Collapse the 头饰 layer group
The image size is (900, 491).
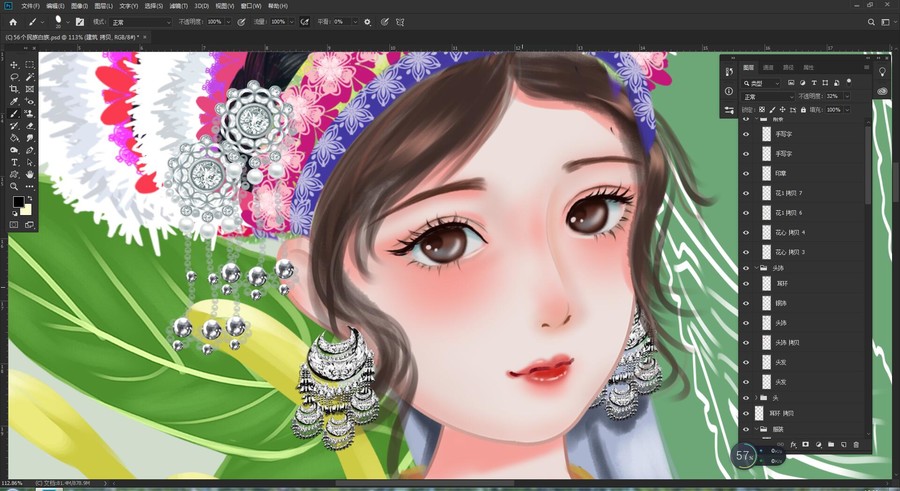[x=757, y=268]
